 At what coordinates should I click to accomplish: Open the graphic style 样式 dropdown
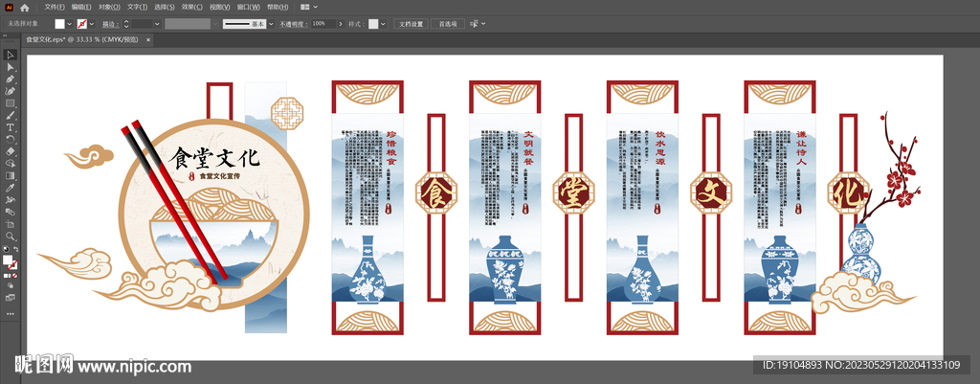(x=383, y=24)
